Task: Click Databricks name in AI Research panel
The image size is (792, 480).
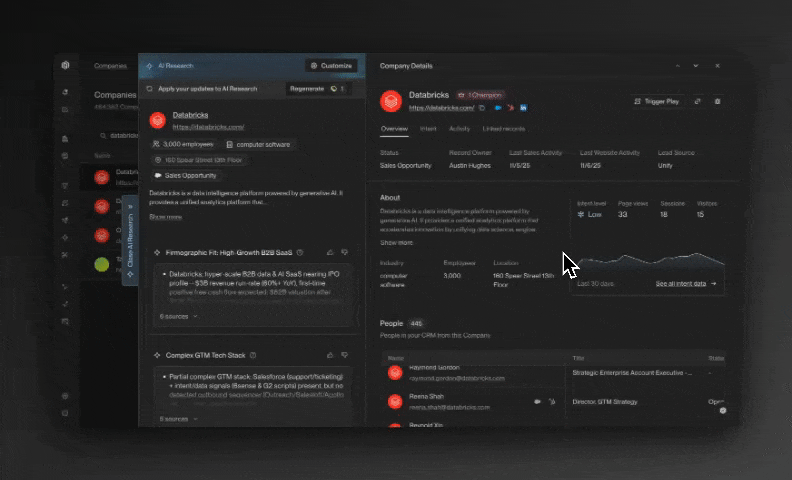Action: [190, 115]
